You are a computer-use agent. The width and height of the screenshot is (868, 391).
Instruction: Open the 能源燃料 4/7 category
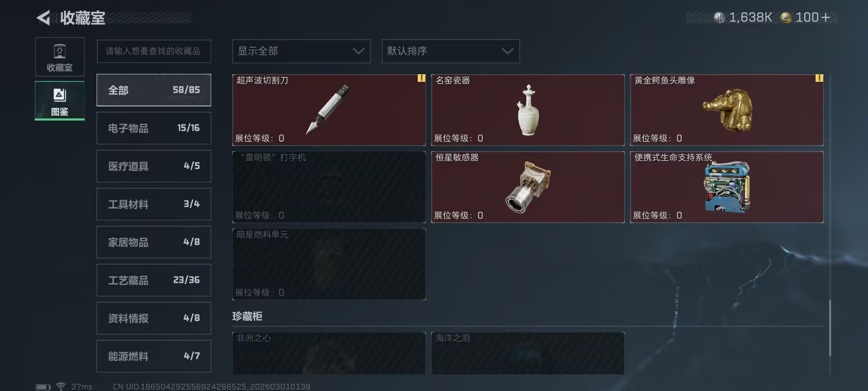click(154, 356)
